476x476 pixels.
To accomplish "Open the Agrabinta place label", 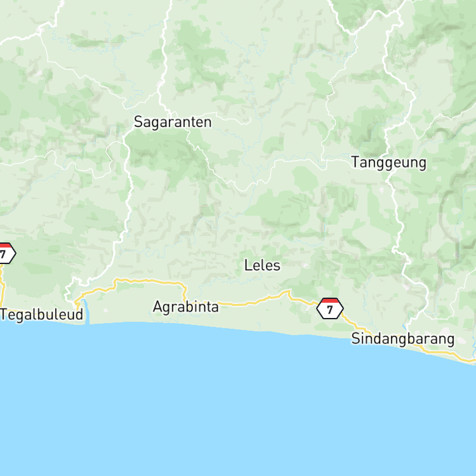I will [x=186, y=307].
